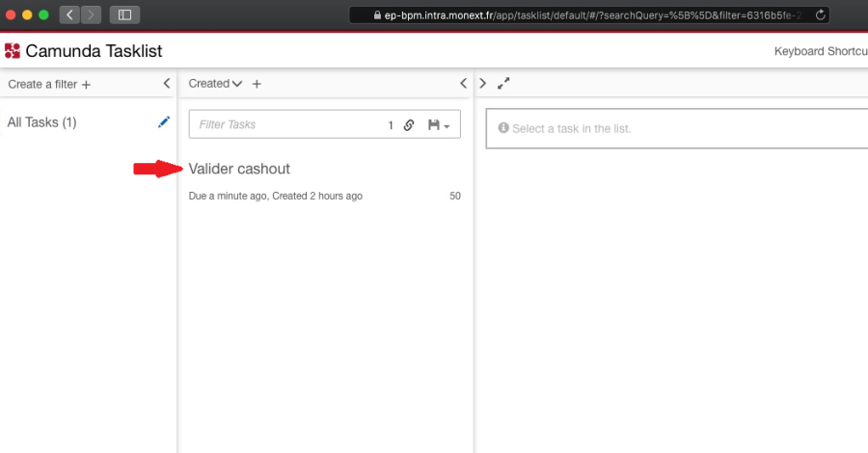This screenshot has height=453, width=868.
Task: Go forward with the browser forward arrow
Action: (91, 14)
